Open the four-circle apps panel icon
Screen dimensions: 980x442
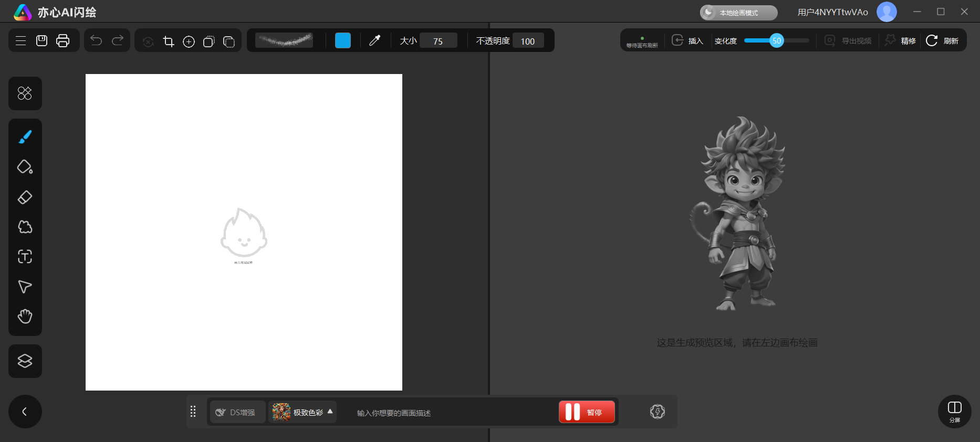[25, 93]
